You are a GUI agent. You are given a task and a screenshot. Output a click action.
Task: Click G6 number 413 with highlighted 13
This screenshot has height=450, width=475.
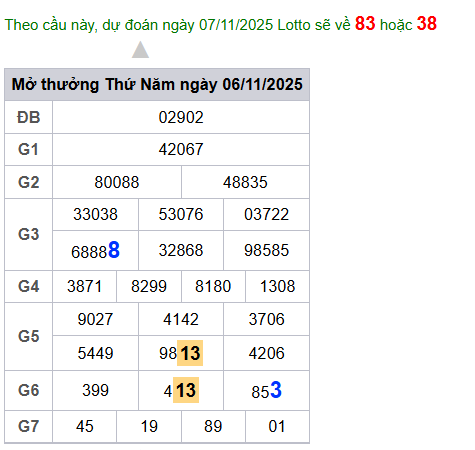181,390
